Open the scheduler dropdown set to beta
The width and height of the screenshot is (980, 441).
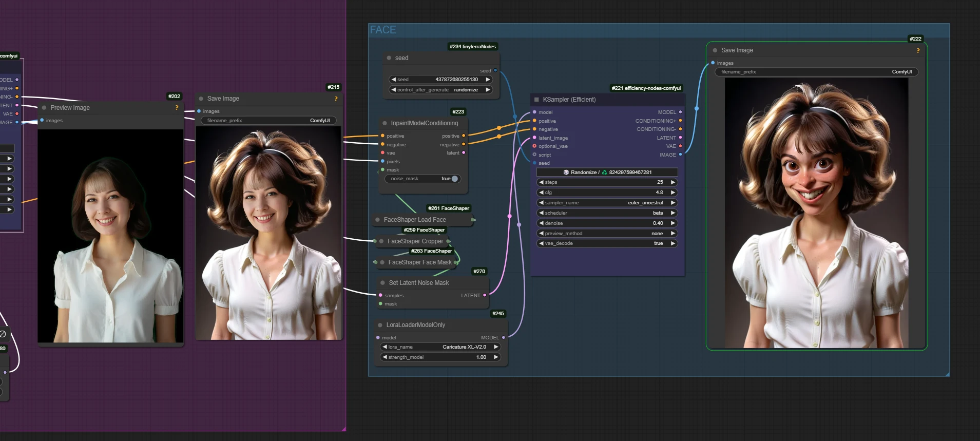pos(607,213)
